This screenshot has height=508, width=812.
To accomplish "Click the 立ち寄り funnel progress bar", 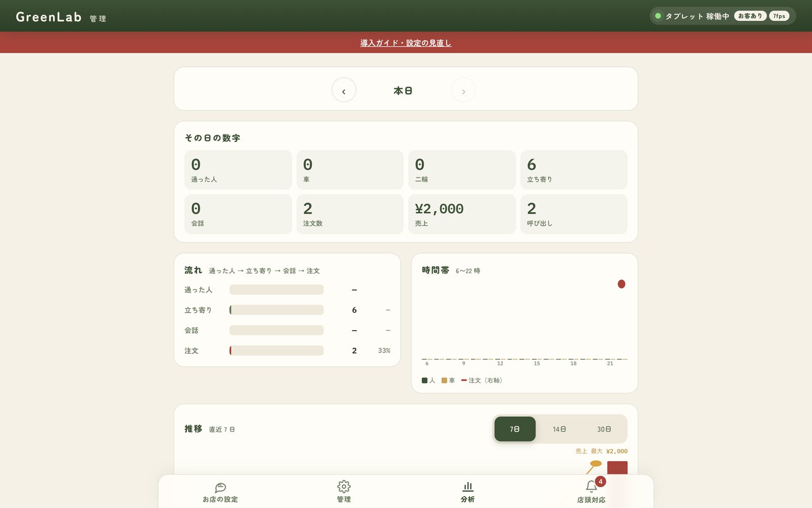I will [277, 310].
